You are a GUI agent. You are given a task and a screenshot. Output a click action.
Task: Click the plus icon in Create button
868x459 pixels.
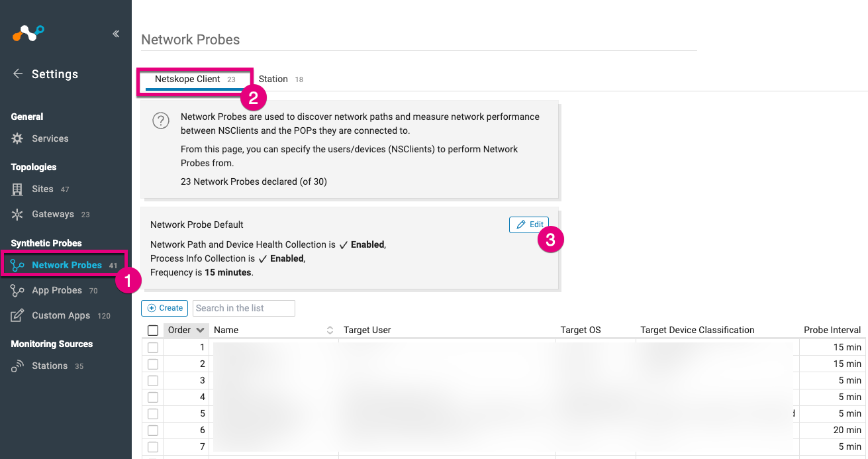point(152,308)
